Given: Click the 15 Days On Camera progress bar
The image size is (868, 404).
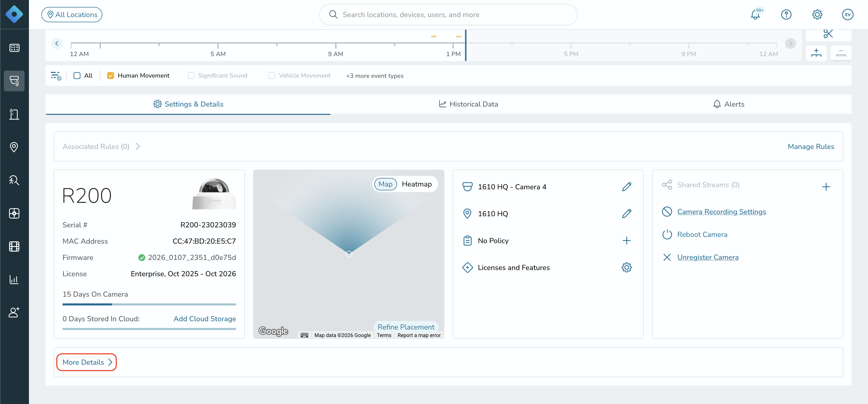Looking at the screenshot, I should click(149, 304).
